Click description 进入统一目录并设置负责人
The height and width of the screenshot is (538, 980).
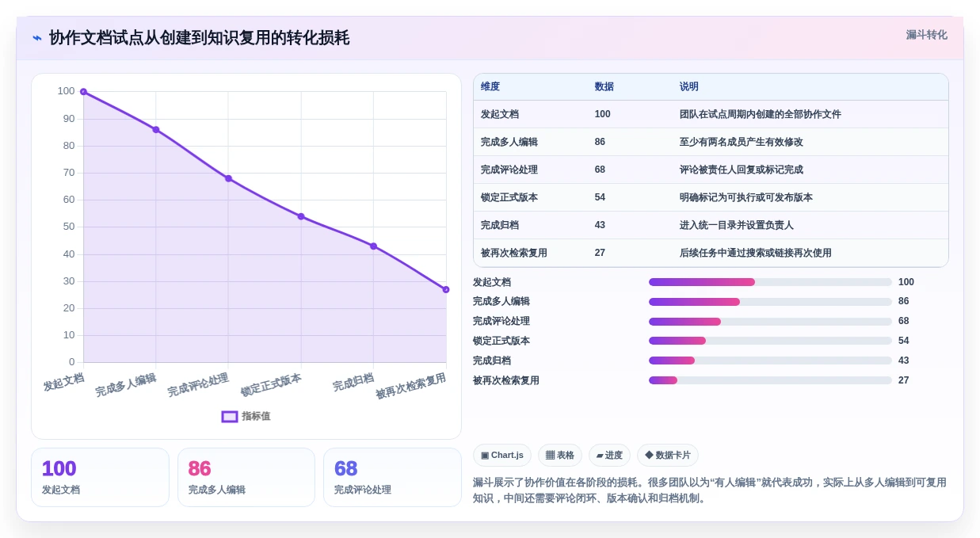pos(737,225)
